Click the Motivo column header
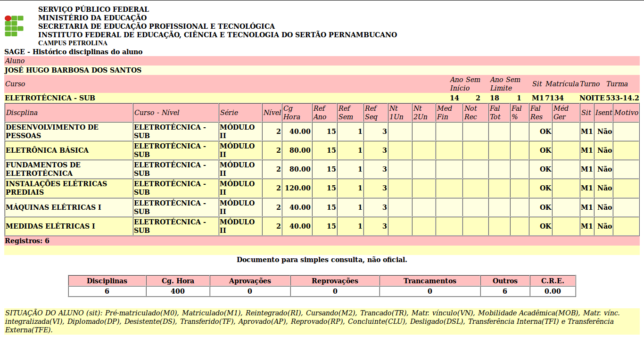 [x=626, y=113]
